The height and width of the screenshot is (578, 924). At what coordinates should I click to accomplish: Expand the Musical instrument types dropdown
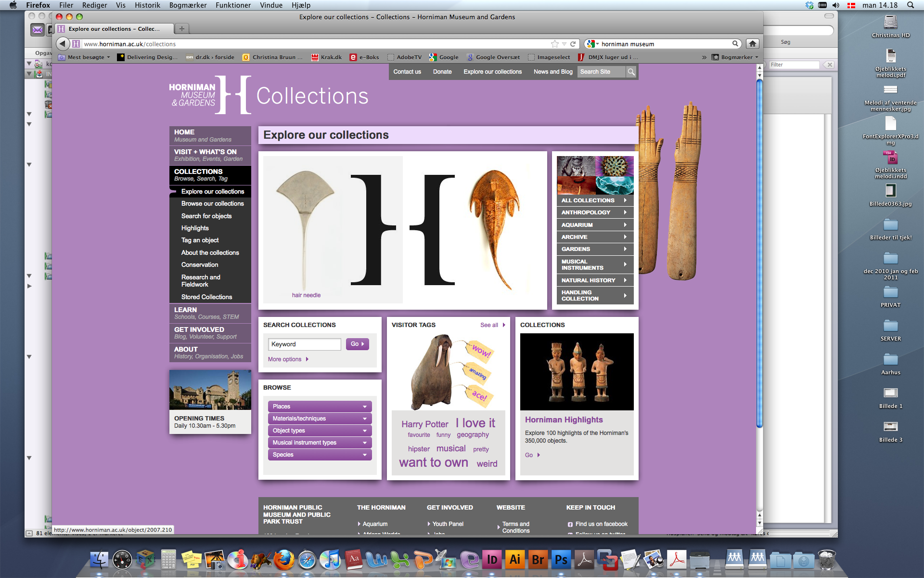click(320, 443)
